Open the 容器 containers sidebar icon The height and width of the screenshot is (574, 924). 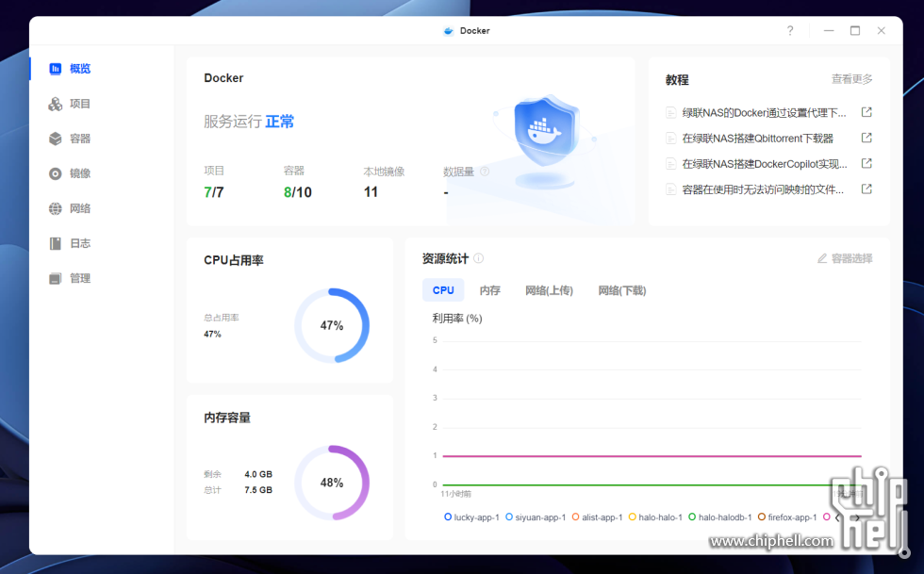click(55, 139)
